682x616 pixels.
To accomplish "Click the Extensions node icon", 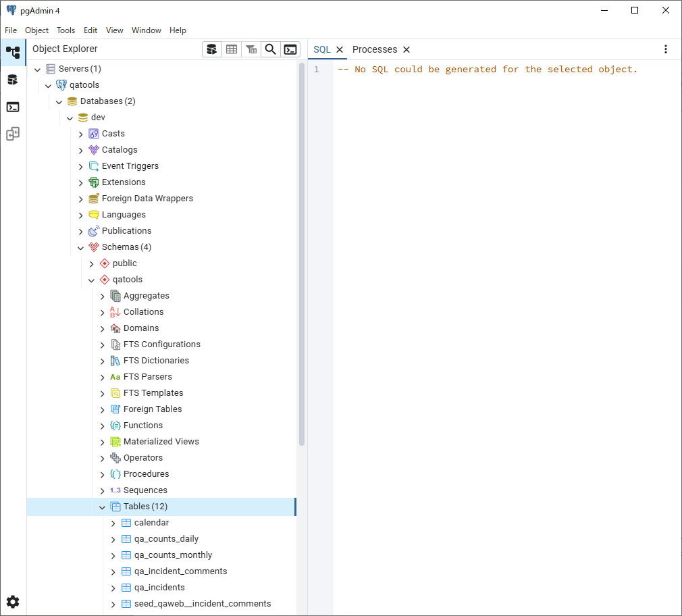I will (x=93, y=182).
